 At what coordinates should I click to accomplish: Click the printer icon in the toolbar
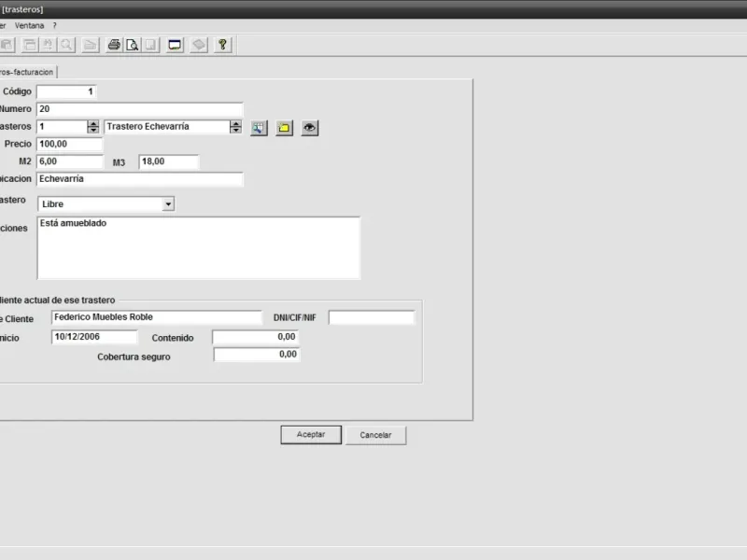tap(114, 45)
